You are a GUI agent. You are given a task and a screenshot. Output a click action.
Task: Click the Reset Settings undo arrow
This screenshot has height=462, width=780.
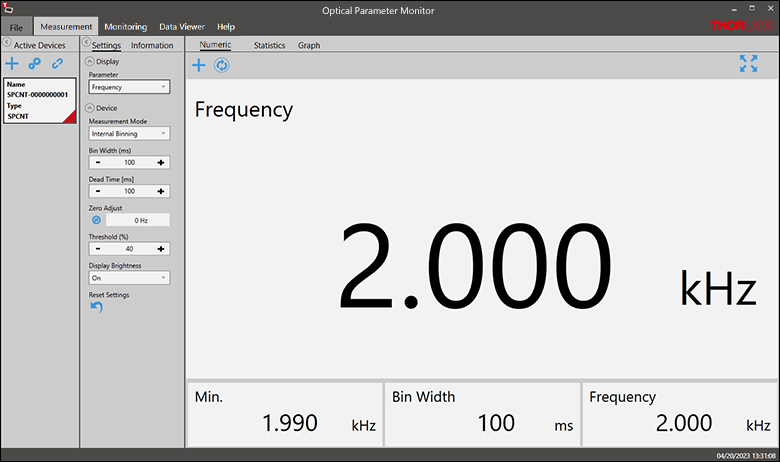96,307
